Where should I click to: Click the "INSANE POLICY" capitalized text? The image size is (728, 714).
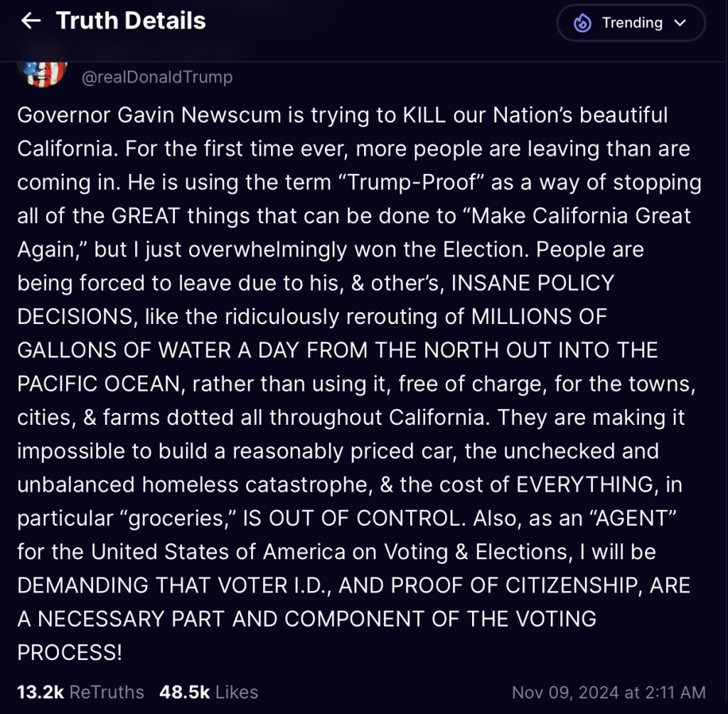click(x=532, y=283)
